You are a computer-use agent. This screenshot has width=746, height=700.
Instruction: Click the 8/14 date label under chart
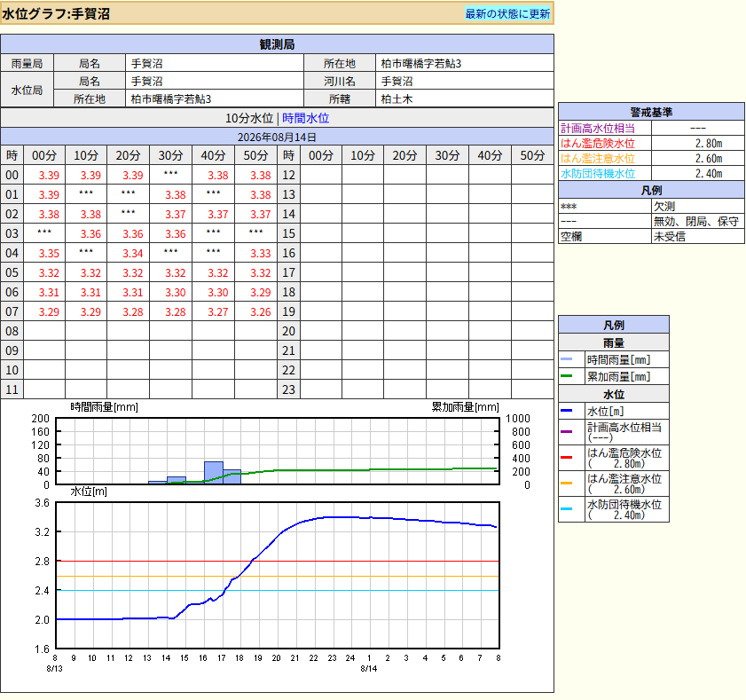(x=369, y=669)
